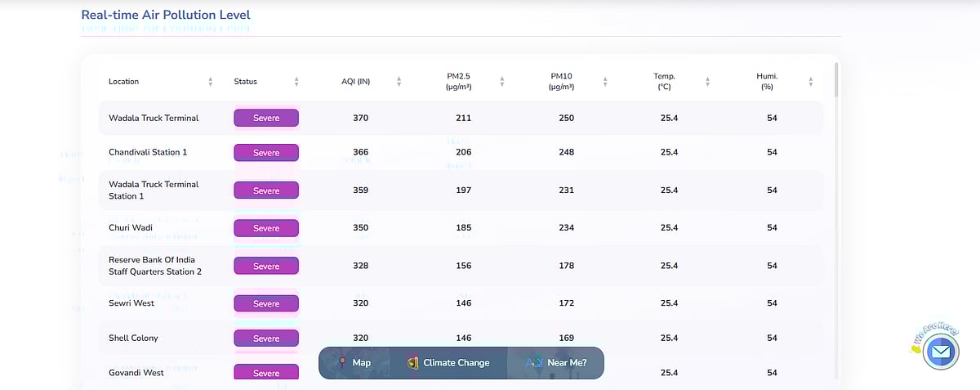Click Severe badge for Chandivali Station 1
This screenshot has height=390, width=980.
point(266,153)
